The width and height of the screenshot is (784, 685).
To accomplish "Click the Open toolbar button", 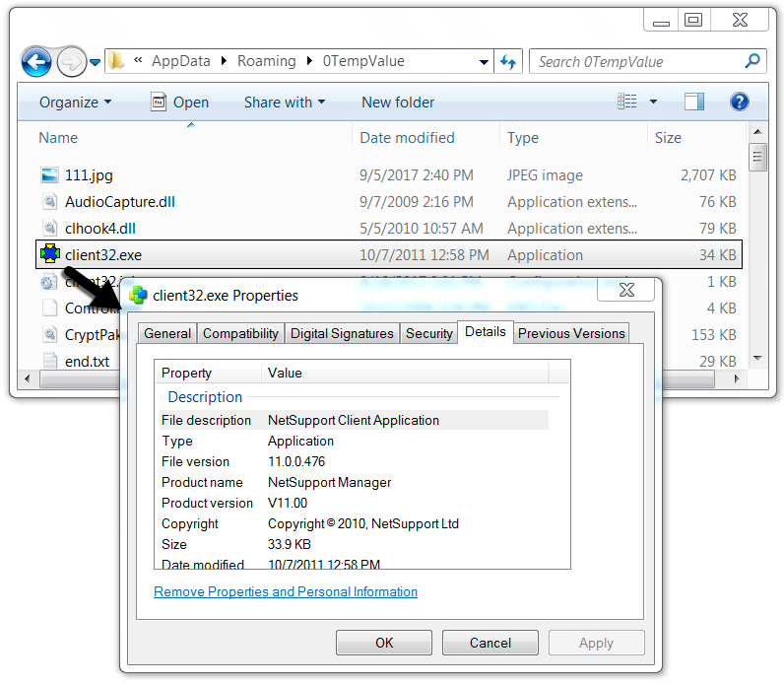I will (180, 103).
